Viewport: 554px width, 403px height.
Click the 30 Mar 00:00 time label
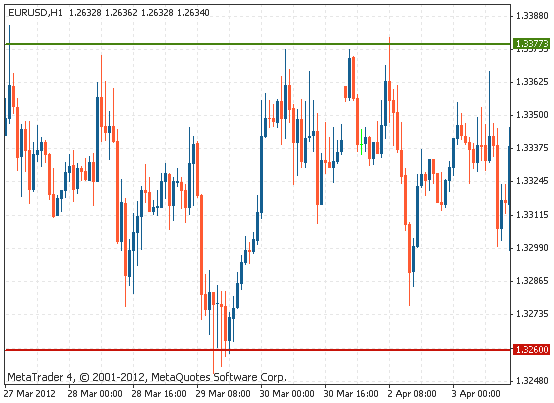[287, 393]
